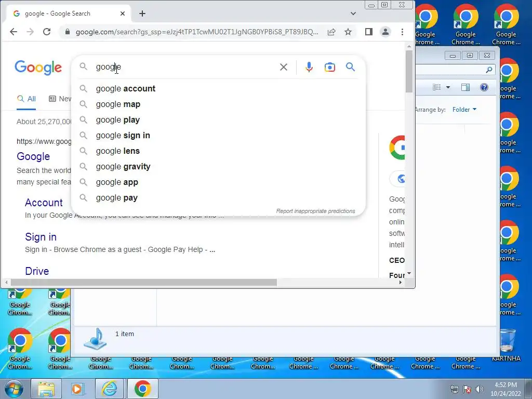Image resolution: width=532 pixels, height=399 pixels.
Task: Share this page via the share icon
Action: pyautogui.click(x=331, y=32)
